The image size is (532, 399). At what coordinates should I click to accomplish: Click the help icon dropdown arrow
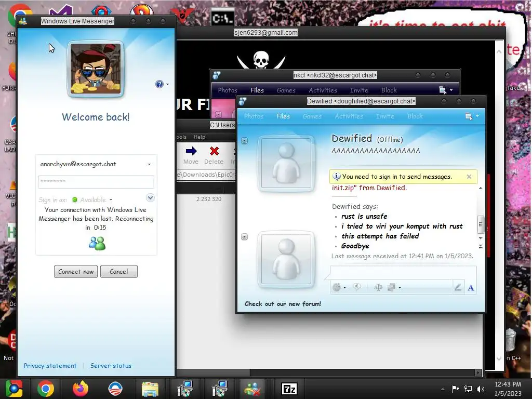[x=167, y=85]
